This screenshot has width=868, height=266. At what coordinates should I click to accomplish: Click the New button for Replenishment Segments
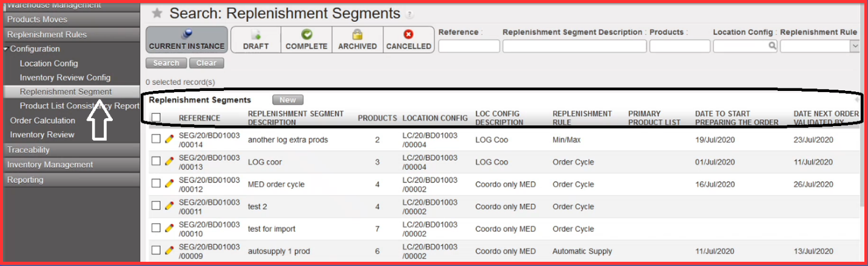click(288, 100)
